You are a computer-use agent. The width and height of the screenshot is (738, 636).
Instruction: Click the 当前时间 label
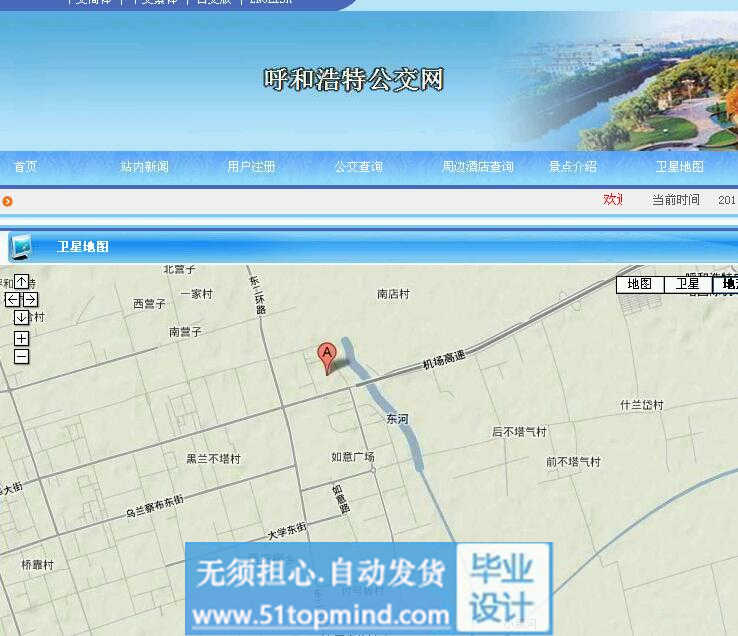(x=676, y=200)
